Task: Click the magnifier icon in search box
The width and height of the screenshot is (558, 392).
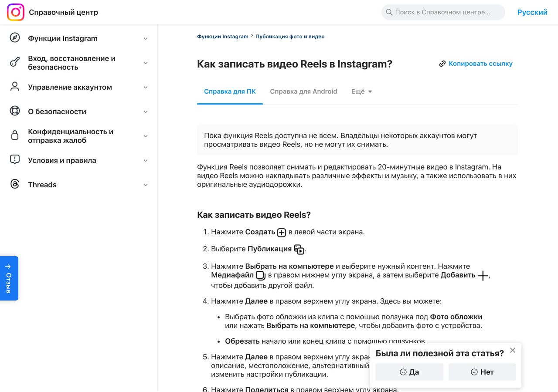Action: 389,12
